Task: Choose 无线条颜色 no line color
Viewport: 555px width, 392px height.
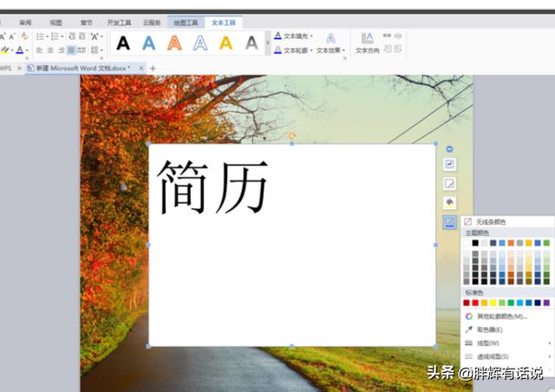Action: pos(506,222)
